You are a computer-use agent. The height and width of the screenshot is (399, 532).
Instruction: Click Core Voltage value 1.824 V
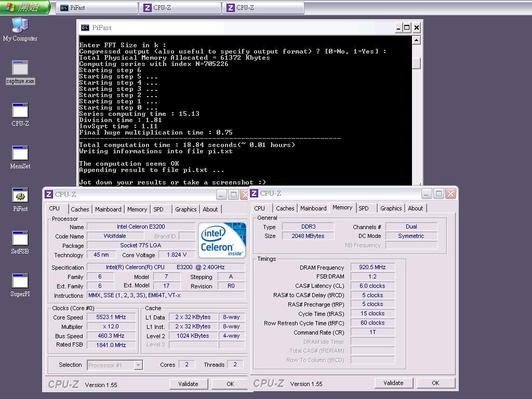coord(177,255)
